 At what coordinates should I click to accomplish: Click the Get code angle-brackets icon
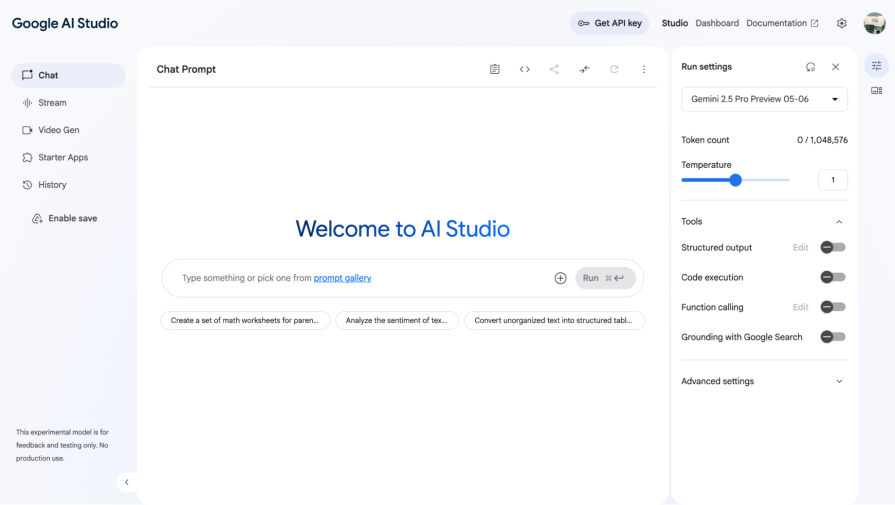(x=525, y=69)
